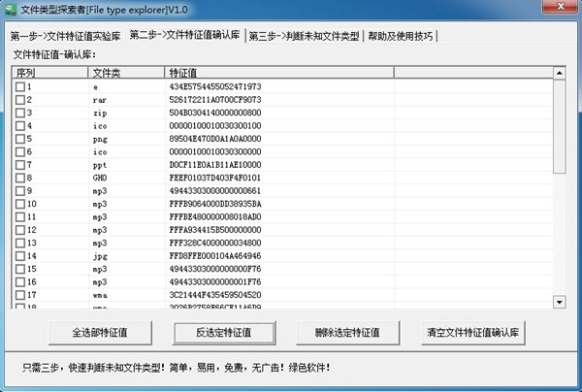Click value 89504E470D0A1A0A0000

[x=215, y=139]
